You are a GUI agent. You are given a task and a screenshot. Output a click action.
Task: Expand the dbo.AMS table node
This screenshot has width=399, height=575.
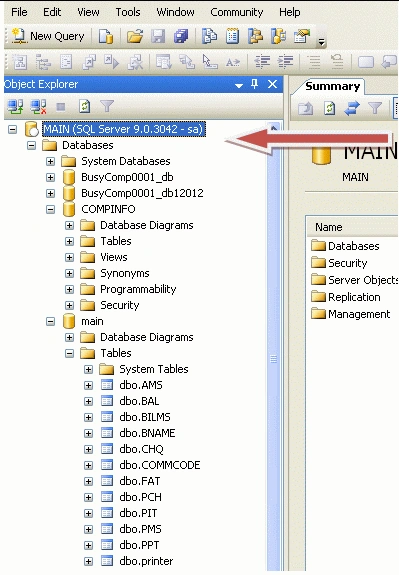point(88,385)
